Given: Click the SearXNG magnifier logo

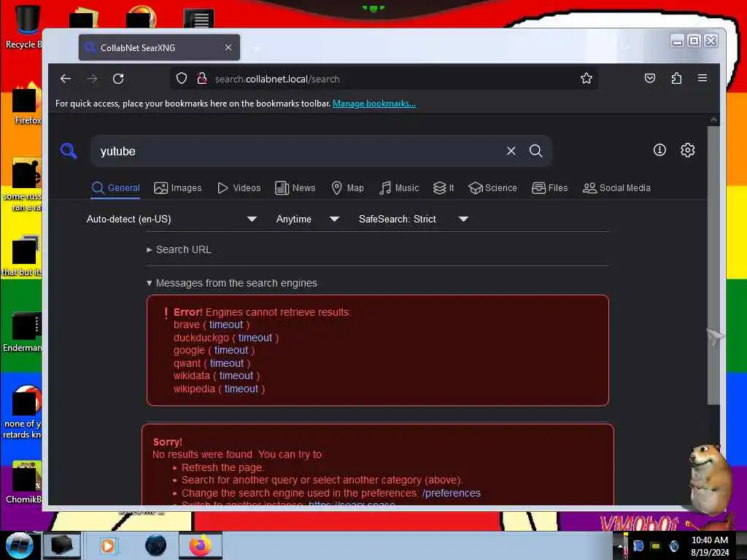Looking at the screenshot, I should coord(69,150).
